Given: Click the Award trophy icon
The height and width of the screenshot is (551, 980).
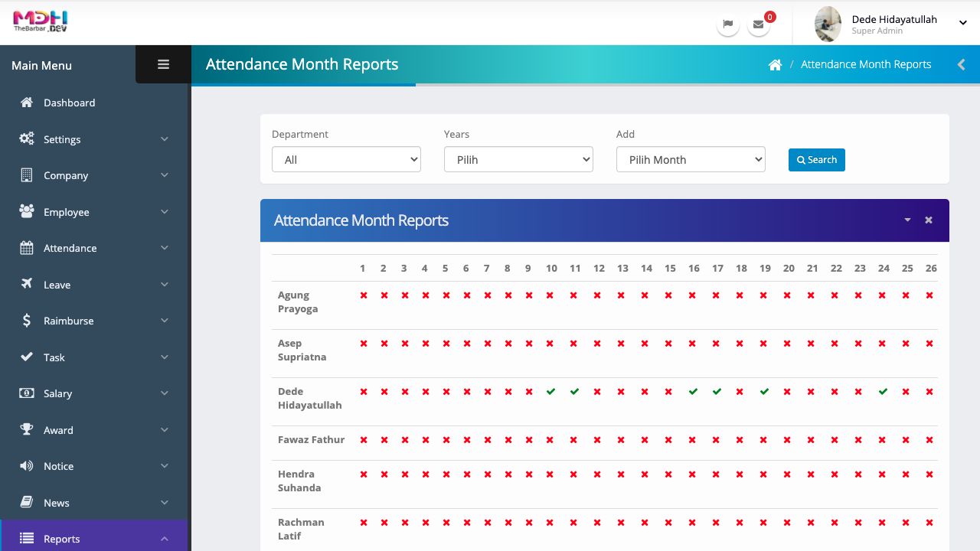Looking at the screenshot, I should [27, 429].
